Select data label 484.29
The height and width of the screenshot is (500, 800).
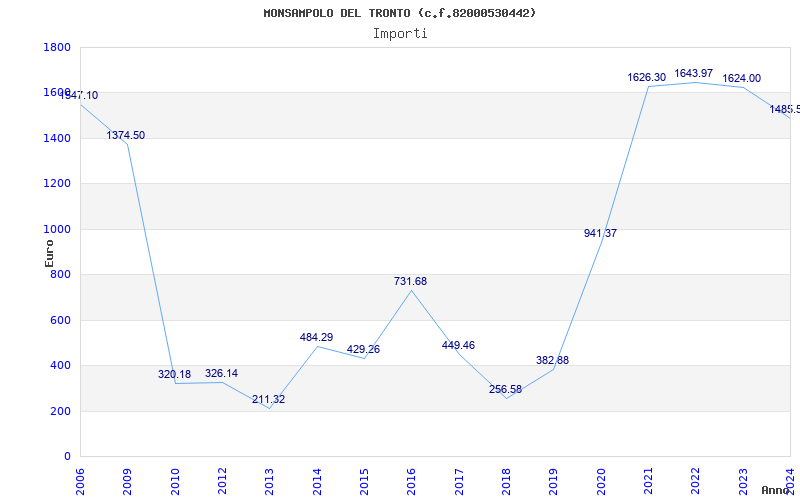316,337
